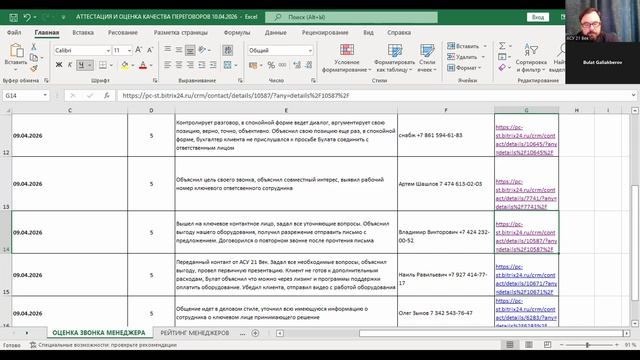Click the Borders icon
The image size is (640, 360).
[x=102, y=65]
